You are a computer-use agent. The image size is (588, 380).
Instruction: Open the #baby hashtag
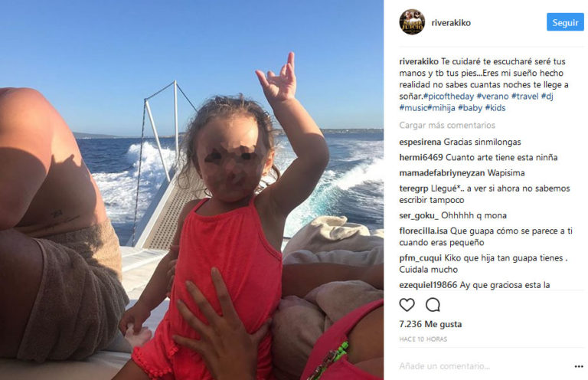[x=470, y=108]
